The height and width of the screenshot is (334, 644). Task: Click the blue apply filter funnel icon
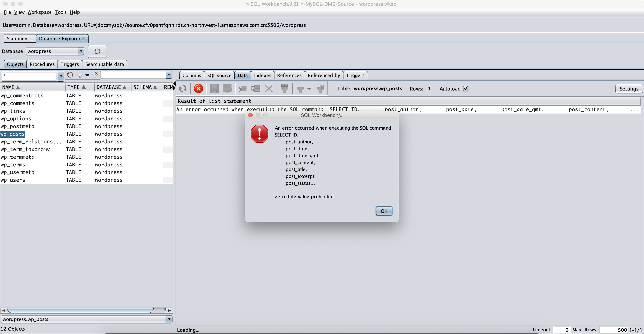tap(80, 75)
